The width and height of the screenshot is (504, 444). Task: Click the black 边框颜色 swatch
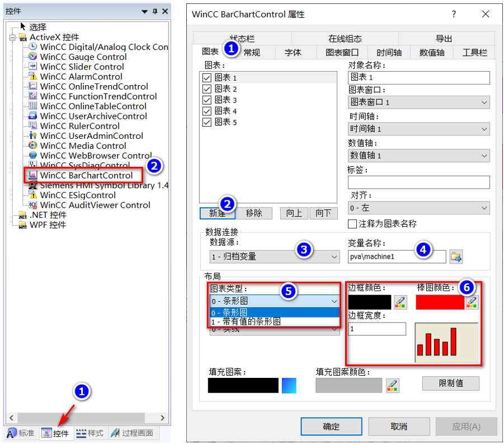(370, 302)
